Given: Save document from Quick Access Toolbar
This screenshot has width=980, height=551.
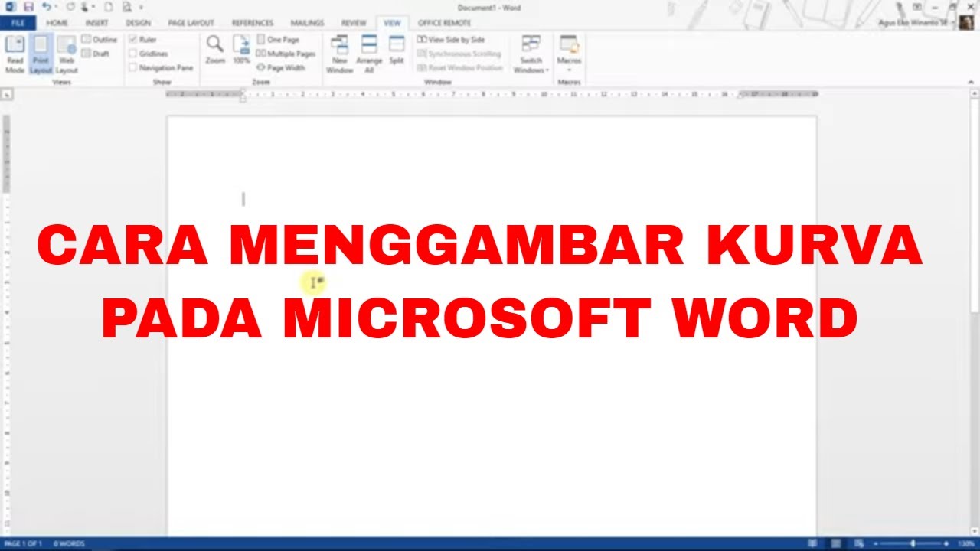Looking at the screenshot, I should (x=28, y=7).
